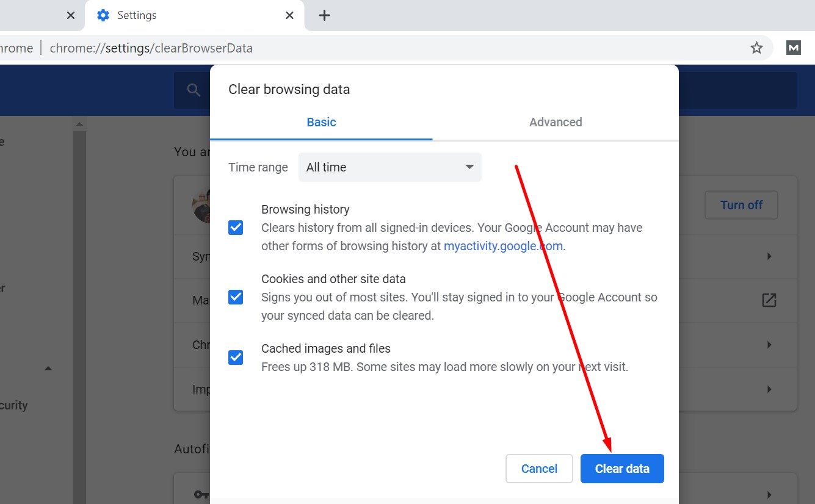Image resolution: width=815 pixels, height=504 pixels.
Task: Select the Basic tab
Action: pyautogui.click(x=321, y=122)
